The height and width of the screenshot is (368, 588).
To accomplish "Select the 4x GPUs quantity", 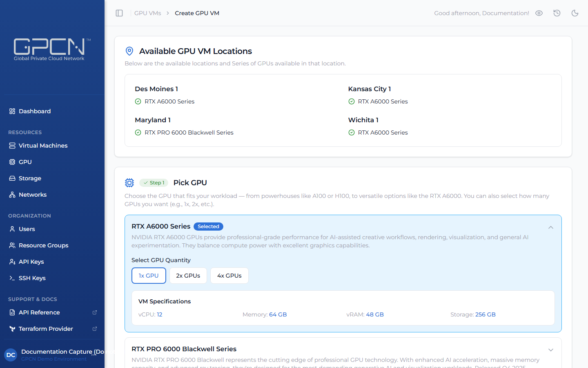I will pyautogui.click(x=229, y=276).
